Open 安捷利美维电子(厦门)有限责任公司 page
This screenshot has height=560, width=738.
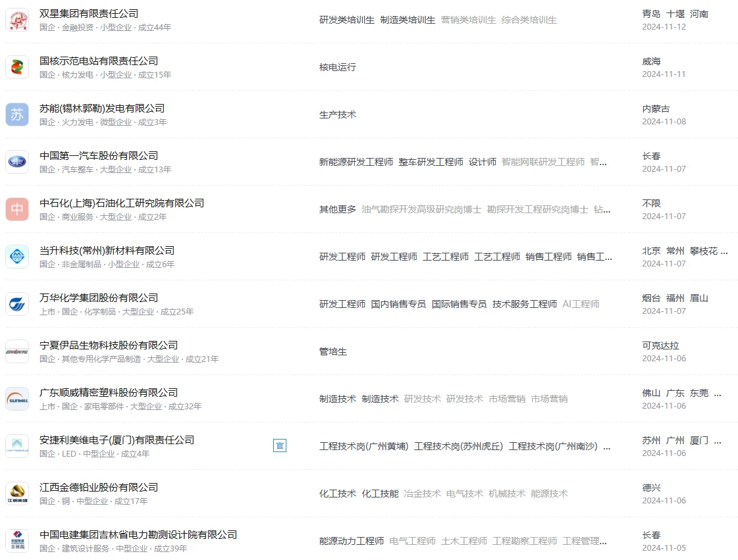117,440
